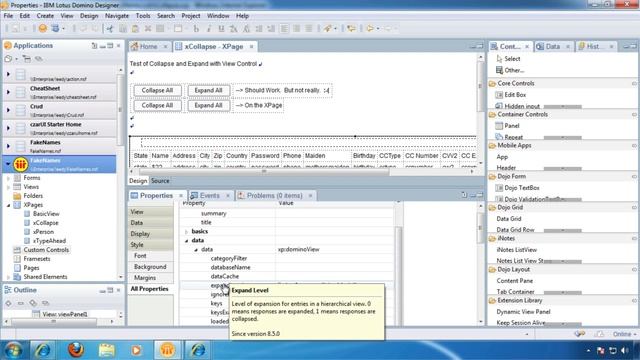The image size is (640, 360).
Task: Open the Other... controls palette entry
Action: coord(510,70)
